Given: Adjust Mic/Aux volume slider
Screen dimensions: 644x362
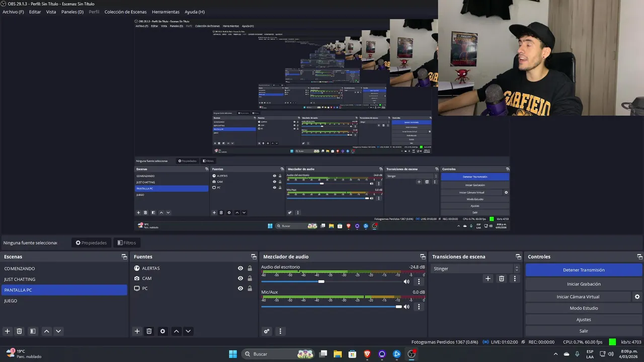Looking at the screenshot, I should click(331, 307).
